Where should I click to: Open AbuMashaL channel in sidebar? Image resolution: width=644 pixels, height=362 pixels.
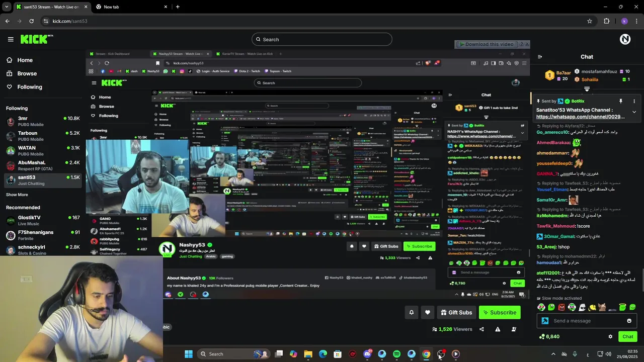(x=43, y=165)
